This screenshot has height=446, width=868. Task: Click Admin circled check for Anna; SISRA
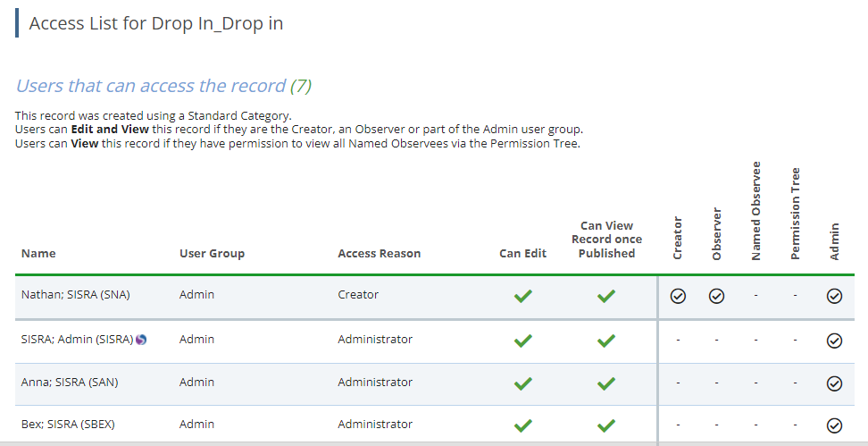pos(834,383)
